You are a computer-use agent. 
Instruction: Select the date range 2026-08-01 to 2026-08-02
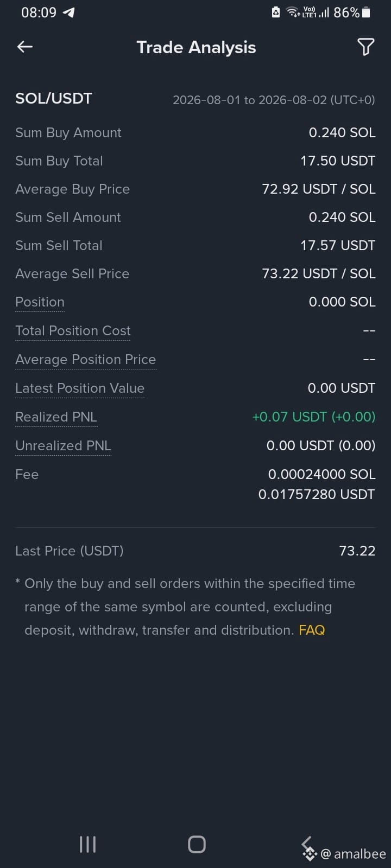[274, 100]
